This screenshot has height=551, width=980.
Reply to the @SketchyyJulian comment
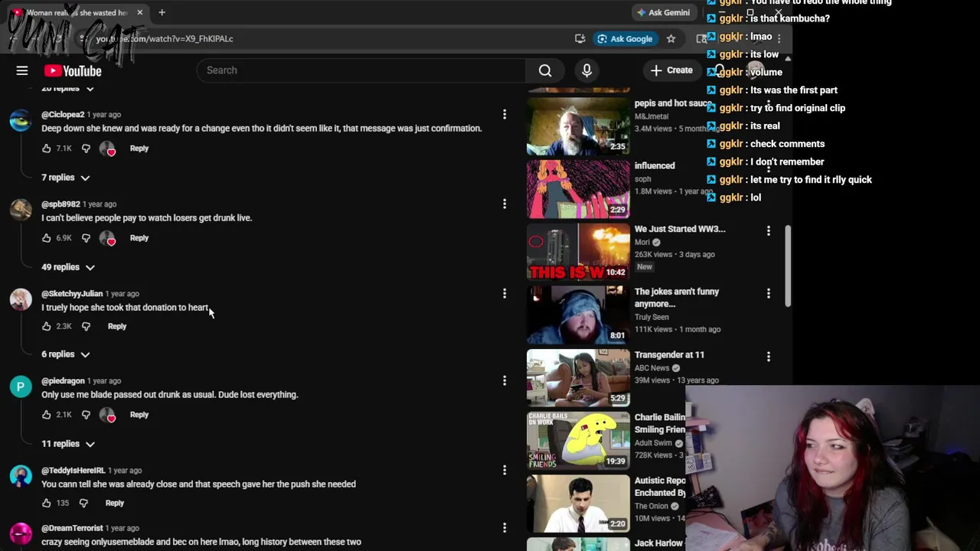point(116,326)
